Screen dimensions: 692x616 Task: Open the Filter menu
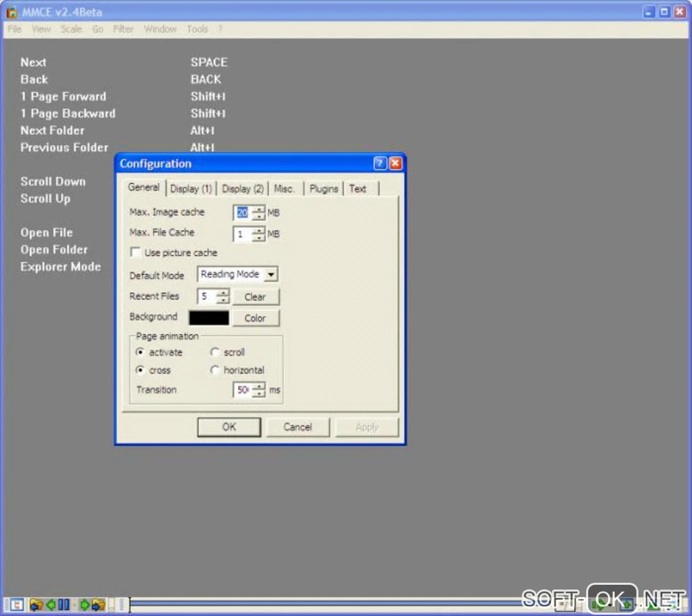(x=123, y=29)
